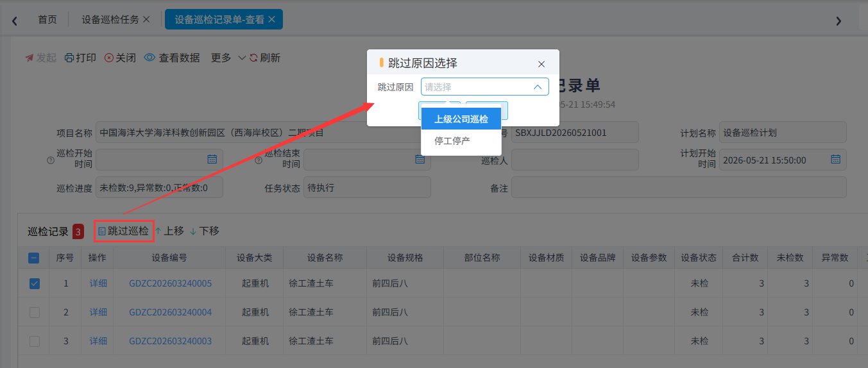Click the 任务状态 field showing 待执行
The height and width of the screenshot is (368, 868).
(x=367, y=188)
